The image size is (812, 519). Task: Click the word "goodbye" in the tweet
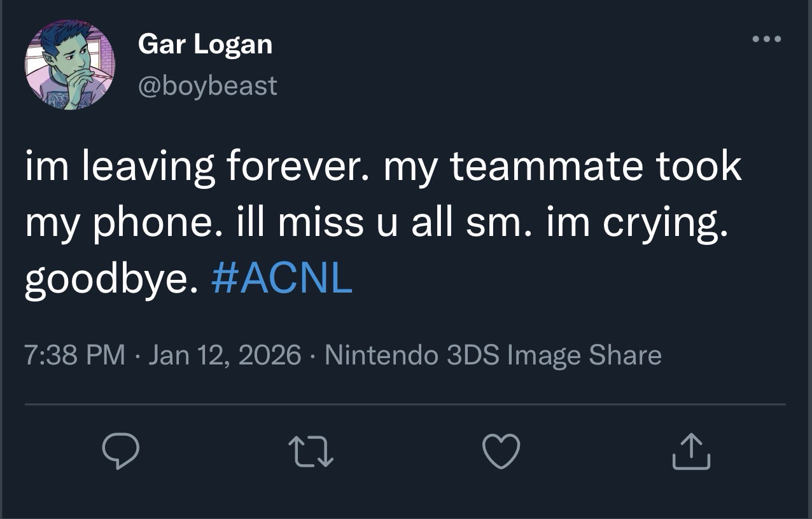click(x=106, y=280)
